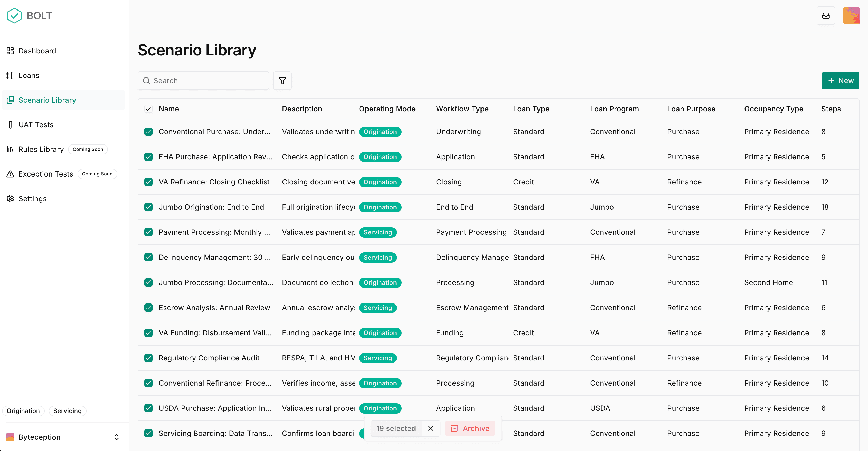Uncheck Payment Processing: Monthly row checkbox
Viewport: 868px width, 451px height.
coord(148,232)
